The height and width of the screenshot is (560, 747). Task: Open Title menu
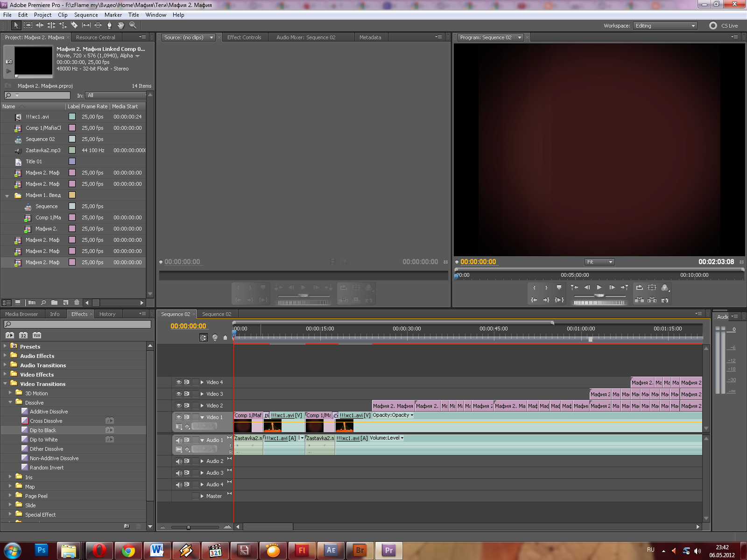134,15
